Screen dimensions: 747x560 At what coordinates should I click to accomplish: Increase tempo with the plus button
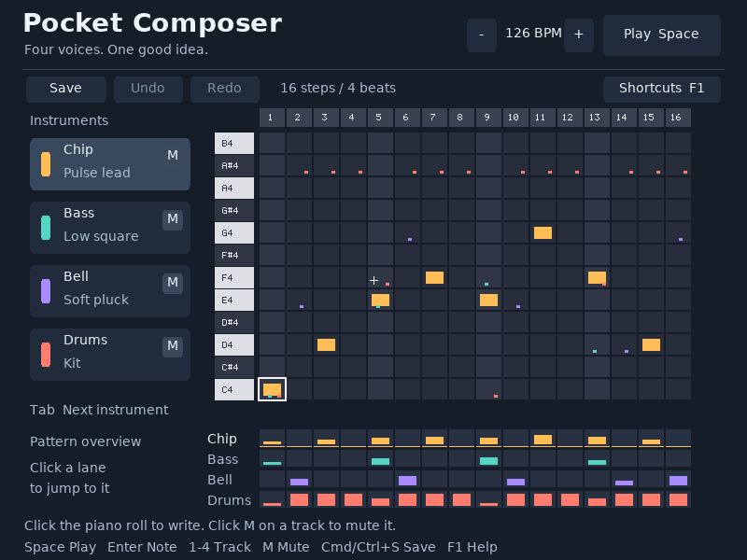pyautogui.click(x=578, y=35)
